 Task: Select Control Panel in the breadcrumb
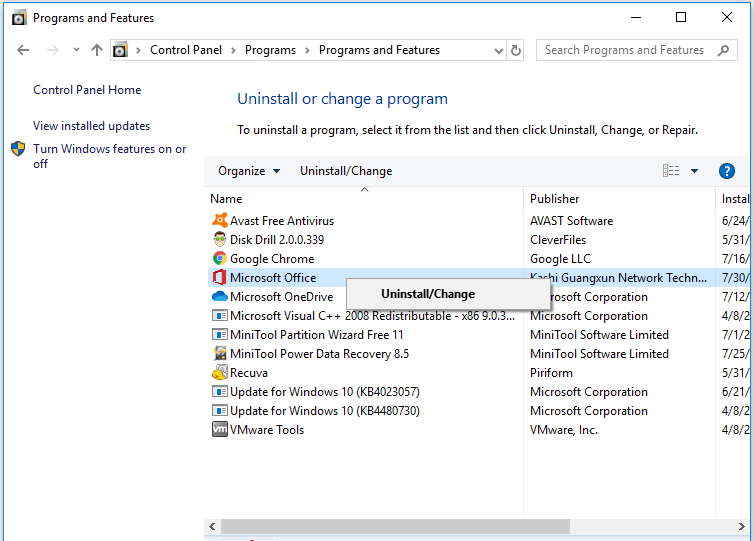186,50
